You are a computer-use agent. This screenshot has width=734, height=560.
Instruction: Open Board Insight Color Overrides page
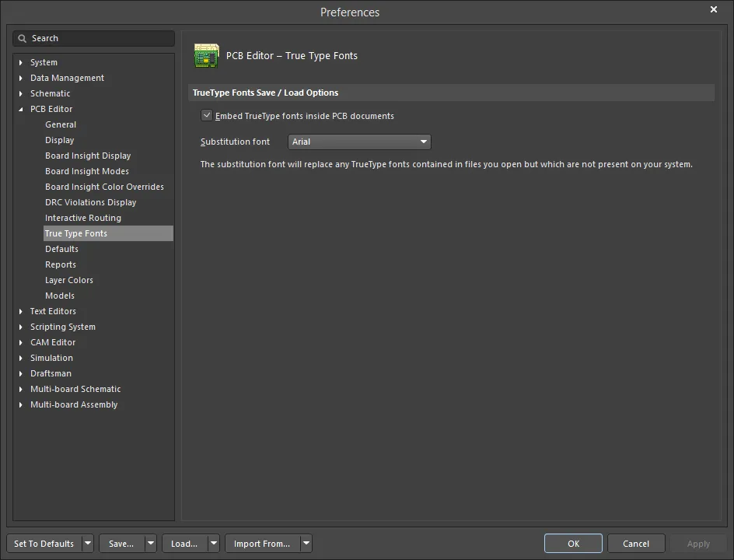click(x=104, y=187)
